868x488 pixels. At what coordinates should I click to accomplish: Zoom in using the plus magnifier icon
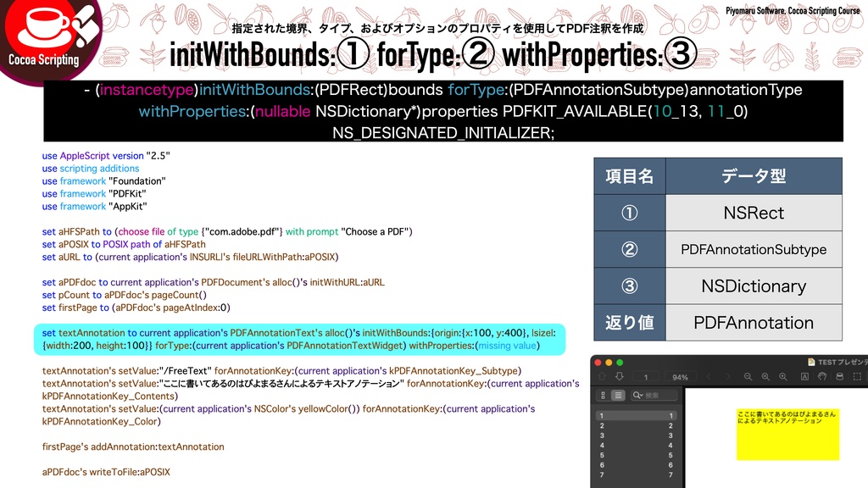click(783, 377)
